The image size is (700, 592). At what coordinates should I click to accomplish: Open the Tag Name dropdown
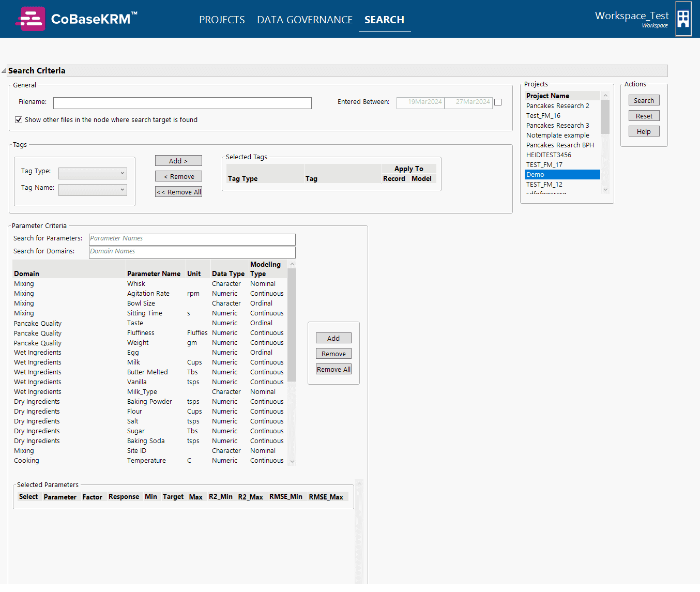93,190
